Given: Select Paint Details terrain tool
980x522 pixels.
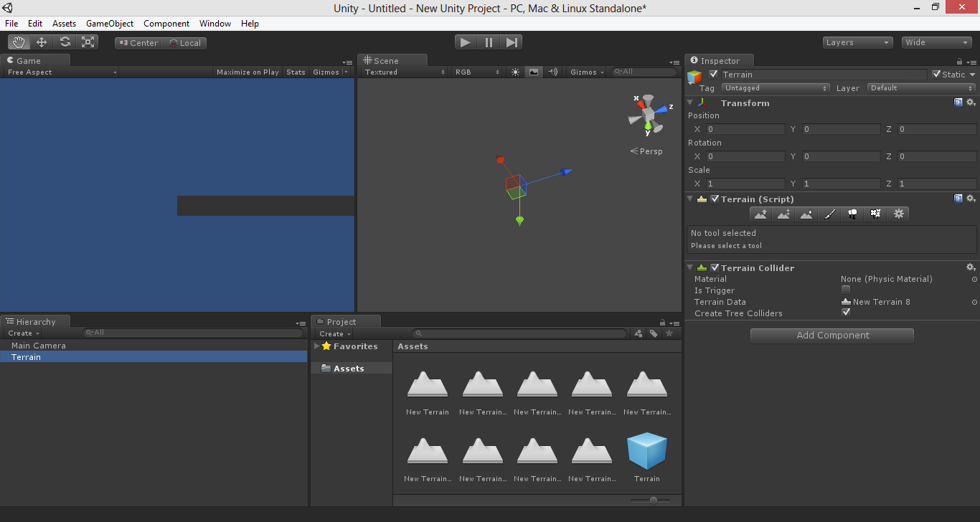Looking at the screenshot, I should [x=875, y=214].
